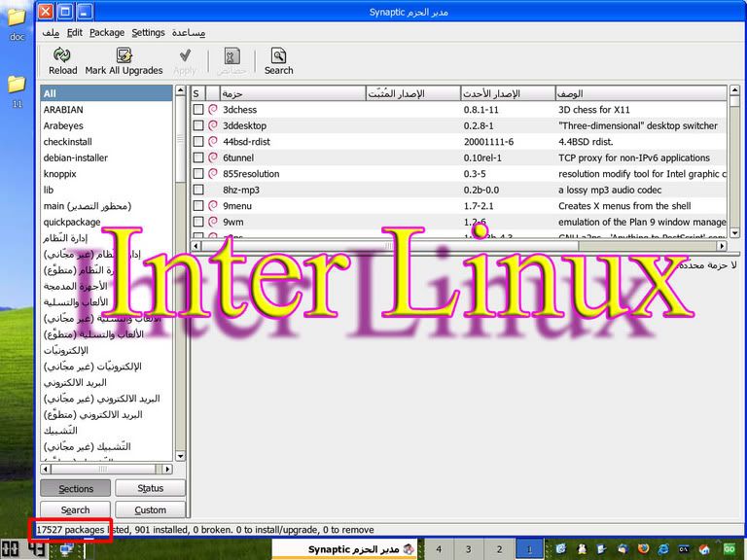Viewport: 747px width, 560px height.
Task: Click Debian swirl icon beside 6tunnel
Action: click(x=212, y=157)
